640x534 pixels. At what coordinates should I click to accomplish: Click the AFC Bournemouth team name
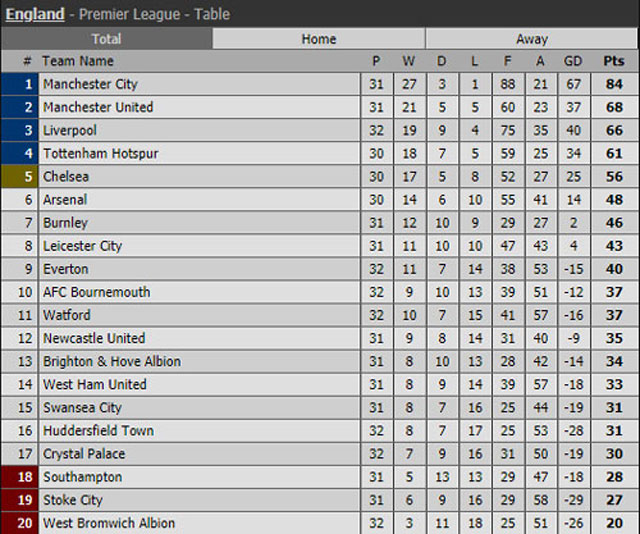pos(96,292)
